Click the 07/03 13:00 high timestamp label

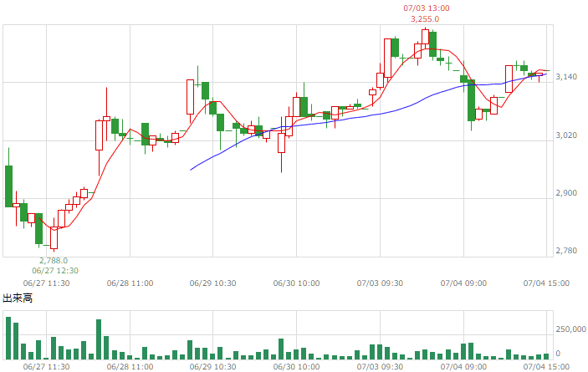pos(427,8)
